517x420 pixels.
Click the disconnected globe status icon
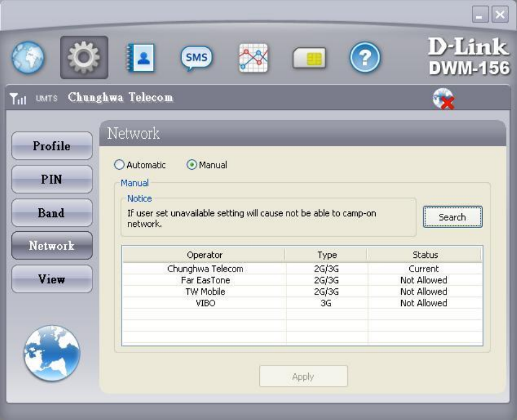[x=443, y=98]
